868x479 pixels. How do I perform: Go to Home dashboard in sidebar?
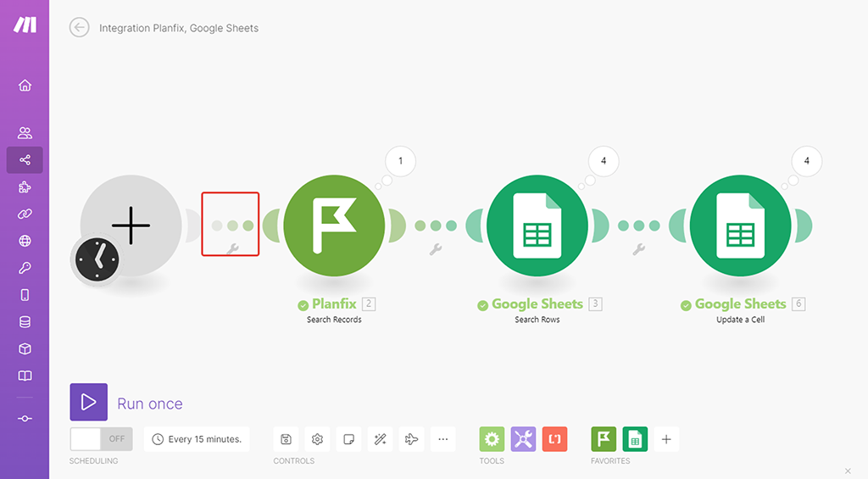tap(25, 86)
